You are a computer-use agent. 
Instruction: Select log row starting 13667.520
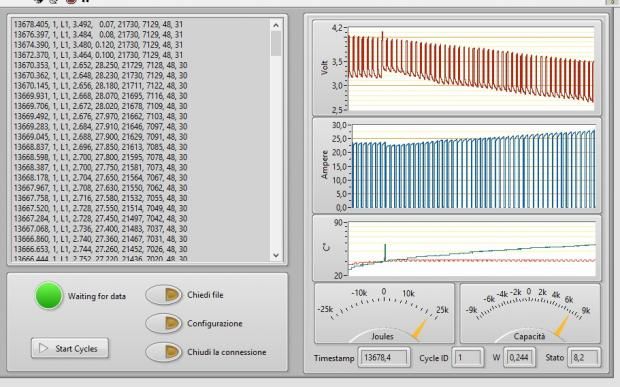point(100,209)
